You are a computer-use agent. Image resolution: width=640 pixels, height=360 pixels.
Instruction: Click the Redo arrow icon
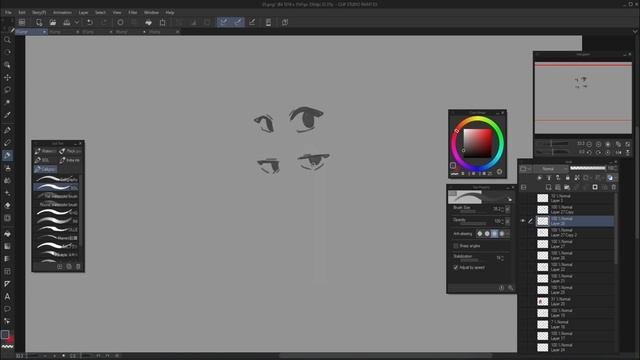104,22
